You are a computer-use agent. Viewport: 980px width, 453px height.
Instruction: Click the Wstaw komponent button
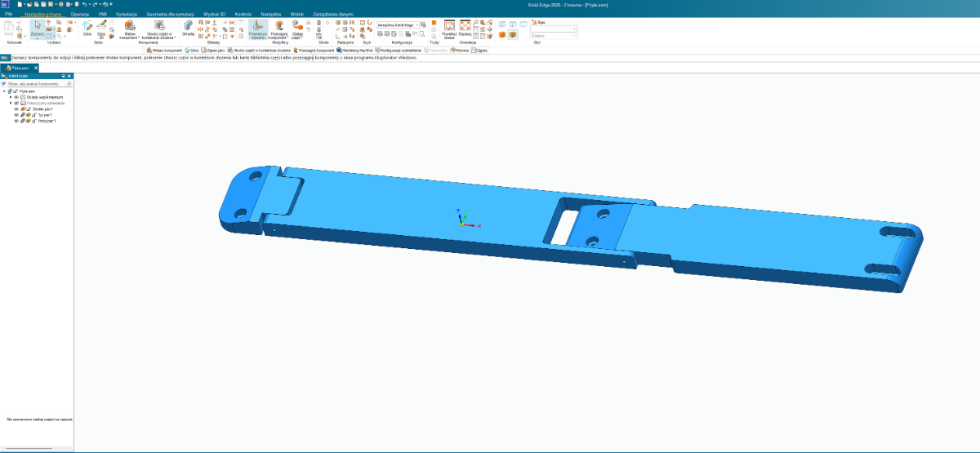(x=129, y=29)
